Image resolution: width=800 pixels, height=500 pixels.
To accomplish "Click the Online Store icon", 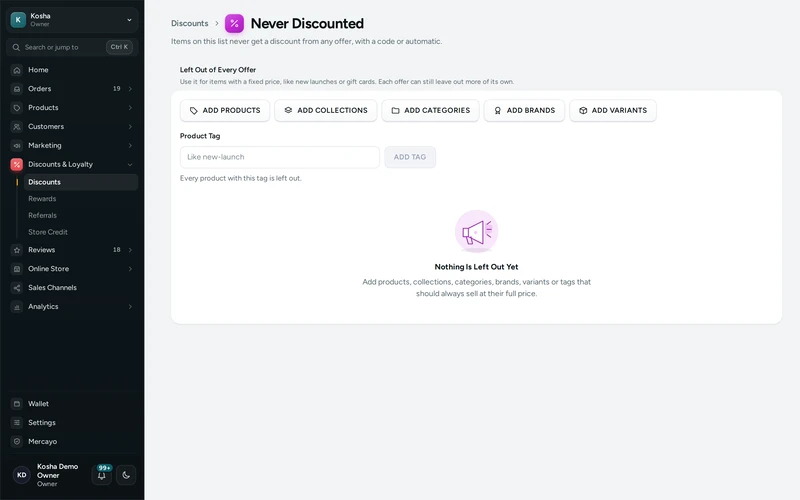I will click(x=17, y=269).
